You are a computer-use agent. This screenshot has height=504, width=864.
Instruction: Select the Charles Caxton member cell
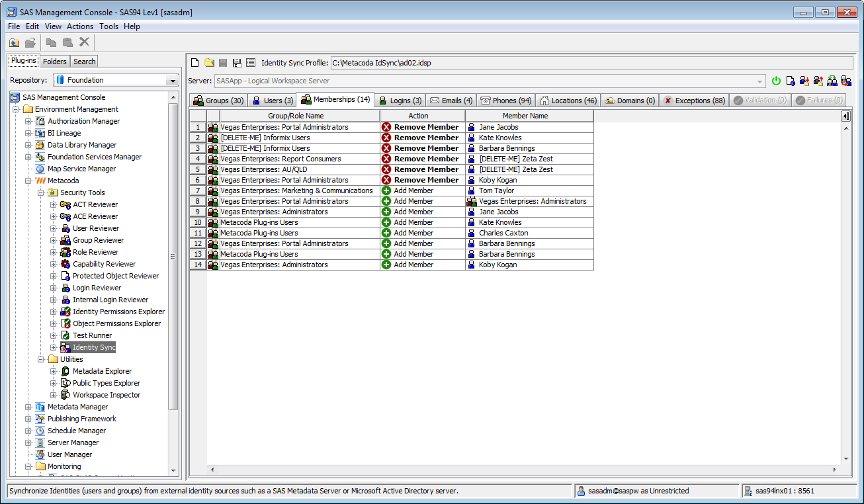coord(529,233)
